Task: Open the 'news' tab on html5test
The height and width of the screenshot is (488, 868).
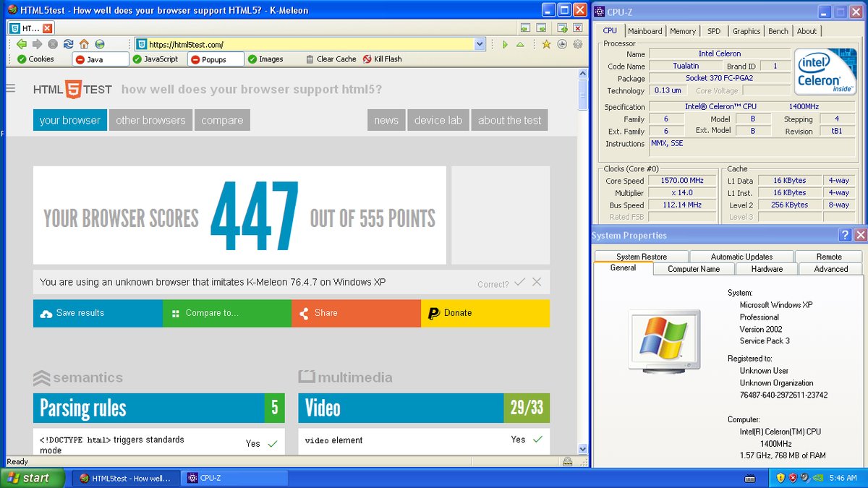Action: (386, 120)
